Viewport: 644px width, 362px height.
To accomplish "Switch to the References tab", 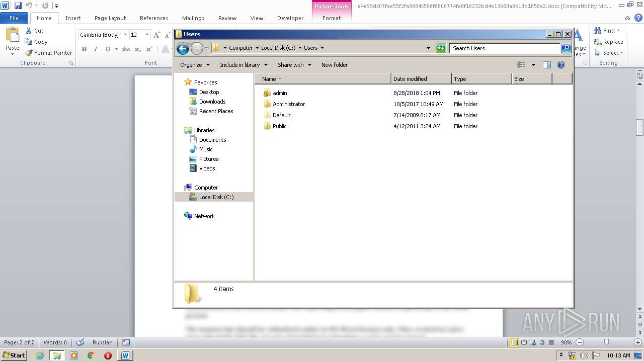I will coord(154,18).
